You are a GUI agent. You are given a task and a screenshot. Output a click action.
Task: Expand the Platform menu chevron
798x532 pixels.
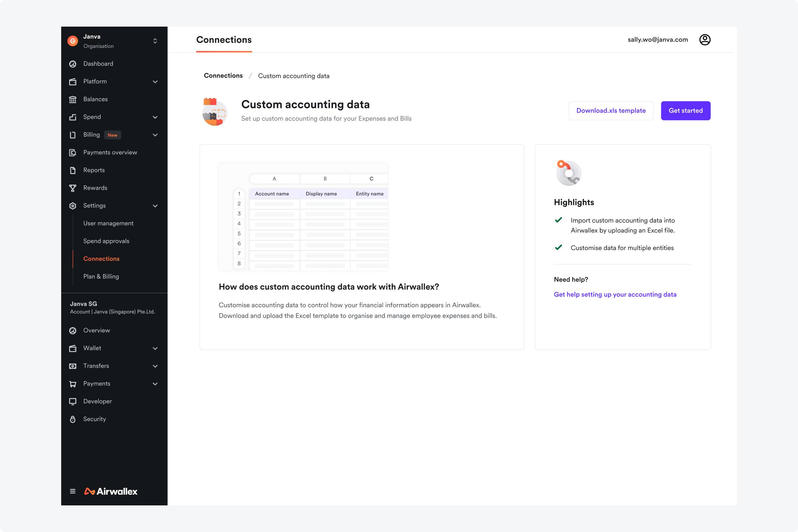point(155,82)
